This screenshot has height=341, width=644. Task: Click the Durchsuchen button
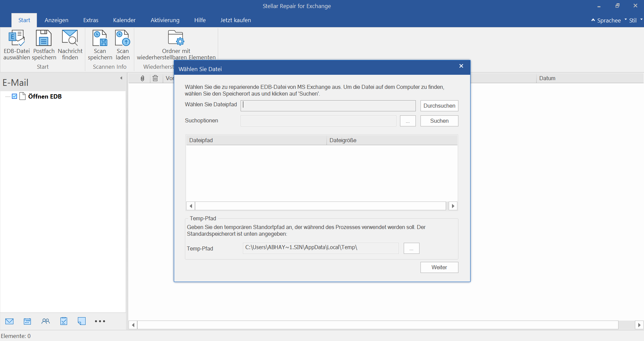(439, 106)
